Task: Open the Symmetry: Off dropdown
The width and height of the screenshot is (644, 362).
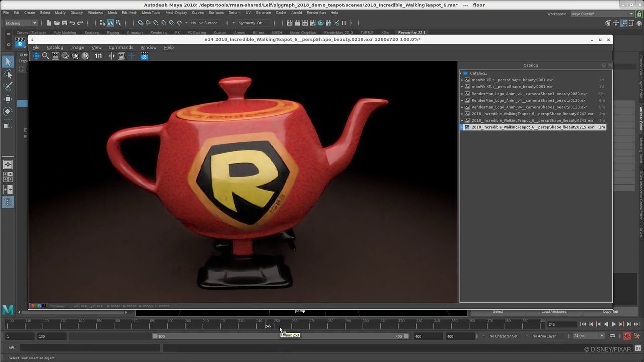Action: 255,23
